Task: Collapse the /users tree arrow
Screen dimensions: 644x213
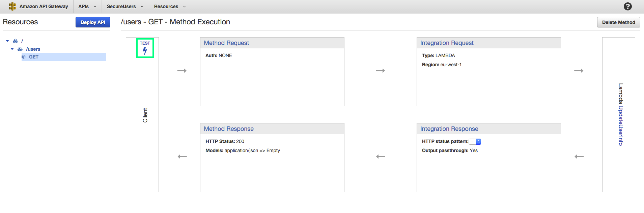Action: coord(12,49)
